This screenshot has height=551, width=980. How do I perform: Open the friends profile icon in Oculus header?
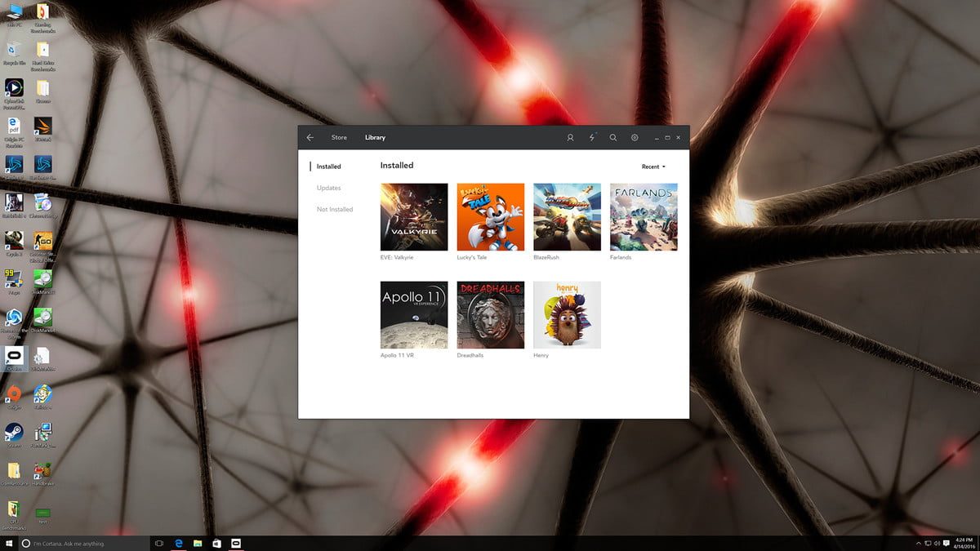pyautogui.click(x=571, y=138)
